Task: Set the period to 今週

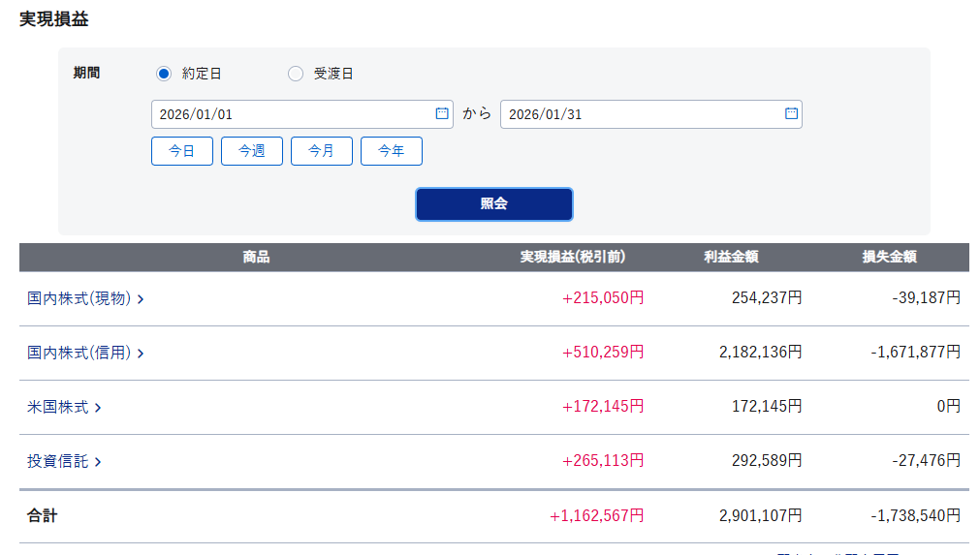Action: tap(252, 151)
